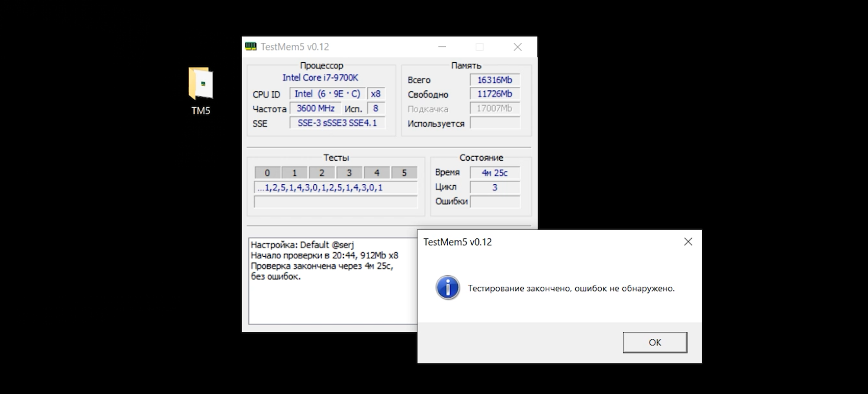Viewport: 868px width, 394px height.
Task: Click the Свободно label
Action: pos(428,95)
